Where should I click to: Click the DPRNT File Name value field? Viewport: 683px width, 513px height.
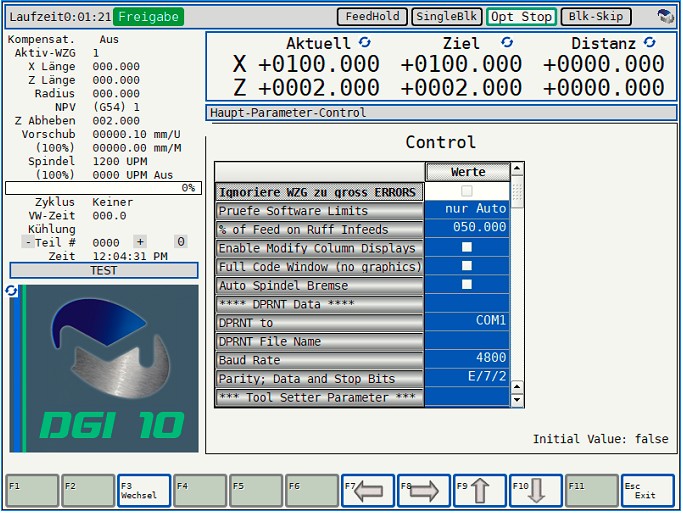pos(467,340)
